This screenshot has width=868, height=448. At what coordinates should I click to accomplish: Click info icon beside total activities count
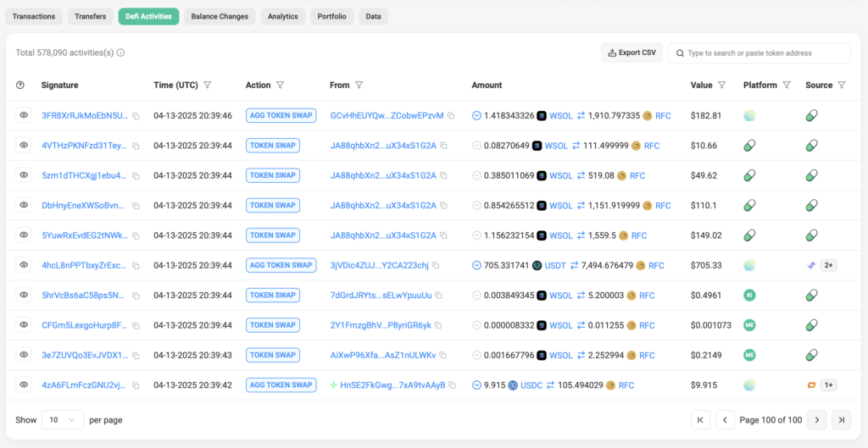[x=120, y=53]
